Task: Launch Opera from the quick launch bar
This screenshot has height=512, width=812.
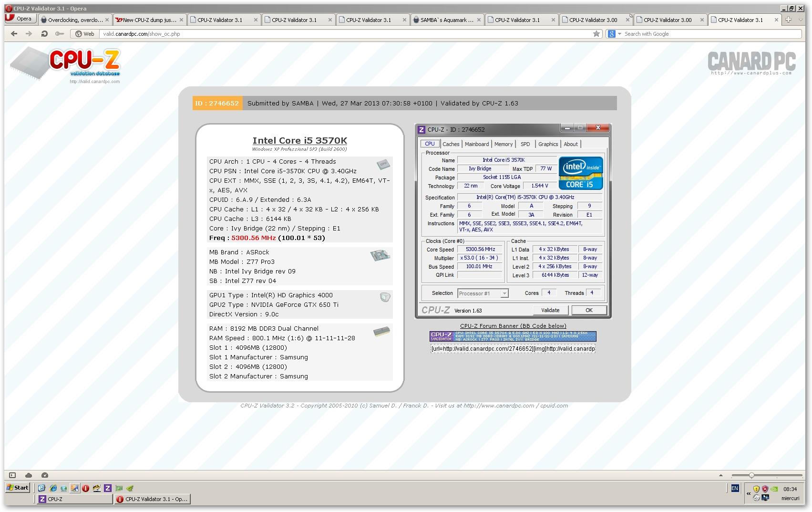Action: [x=86, y=488]
